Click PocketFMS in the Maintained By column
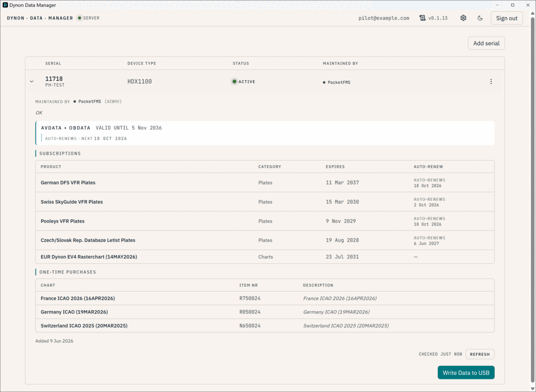Image resolution: width=536 pixels, height=392 pixels. pos(336,82)
